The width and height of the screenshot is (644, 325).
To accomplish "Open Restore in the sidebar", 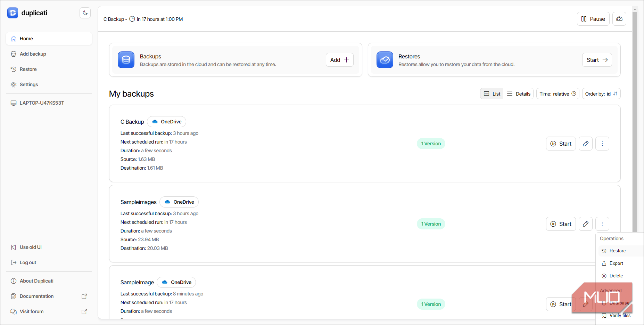I will pos(49,69).
